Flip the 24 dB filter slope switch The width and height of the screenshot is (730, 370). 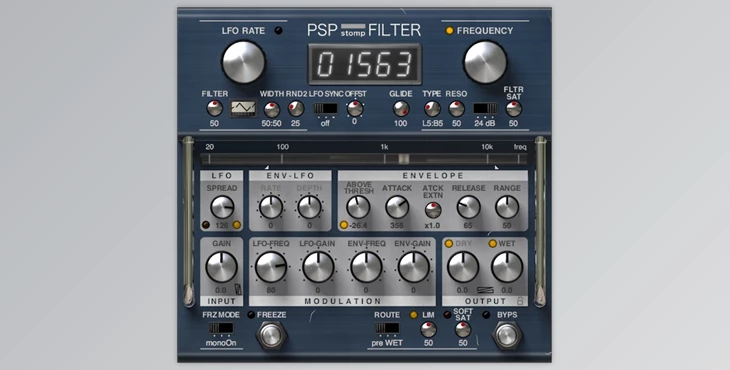[485, 108]
